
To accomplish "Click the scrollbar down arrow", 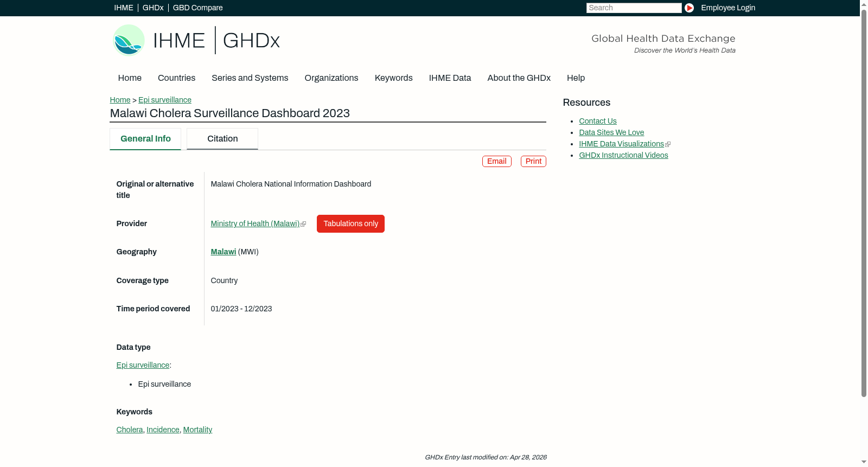I will tap(864, 462).
